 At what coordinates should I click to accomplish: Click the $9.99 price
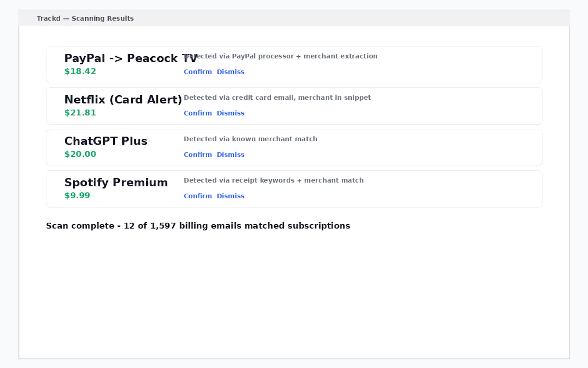pyautogui.click(x=77, y=195)
